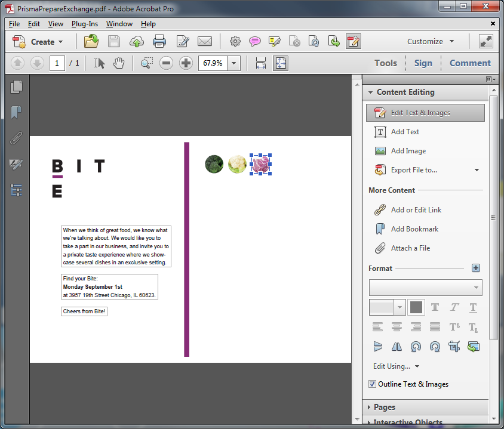Open the zoom percentage dropdown

point(233,63)
